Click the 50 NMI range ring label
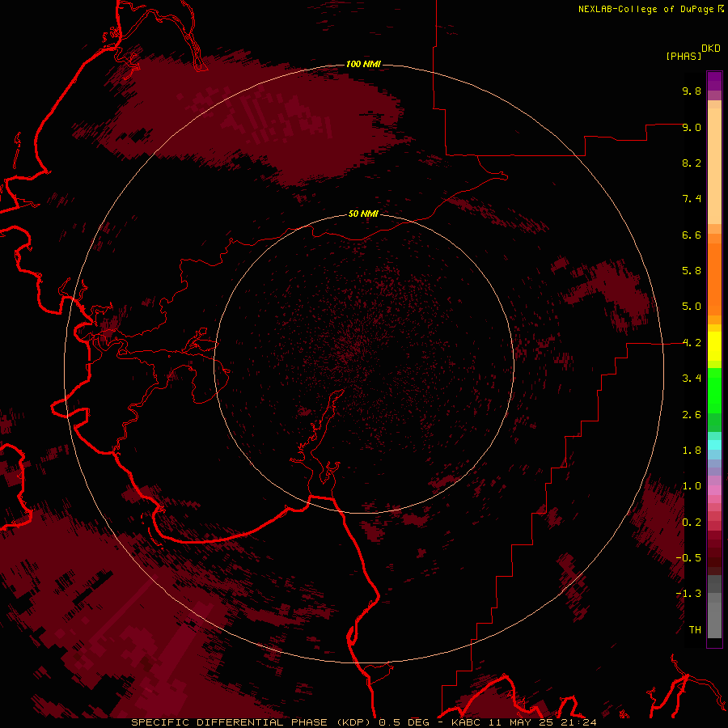The image size is (728, 728). [x=363, y=214]
